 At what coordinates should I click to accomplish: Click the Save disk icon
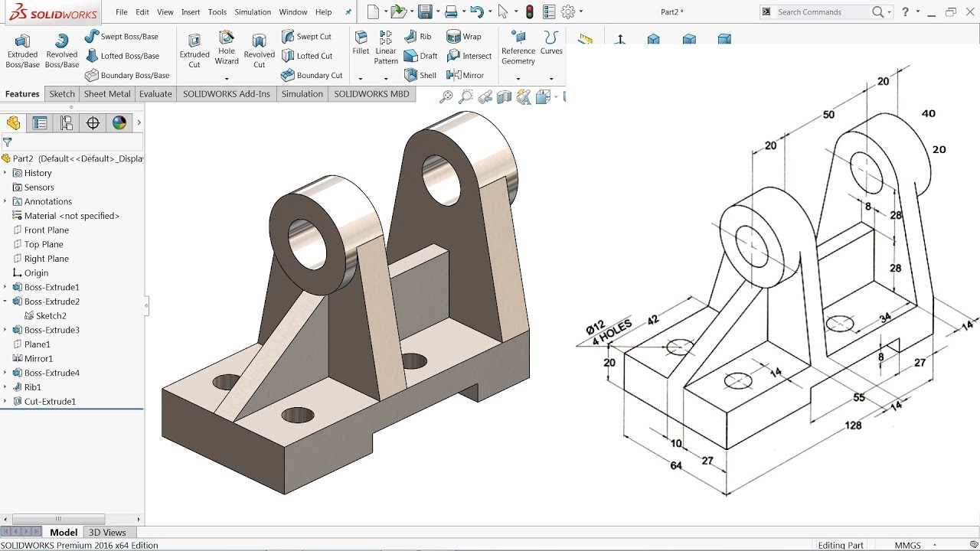click(424, 11)
